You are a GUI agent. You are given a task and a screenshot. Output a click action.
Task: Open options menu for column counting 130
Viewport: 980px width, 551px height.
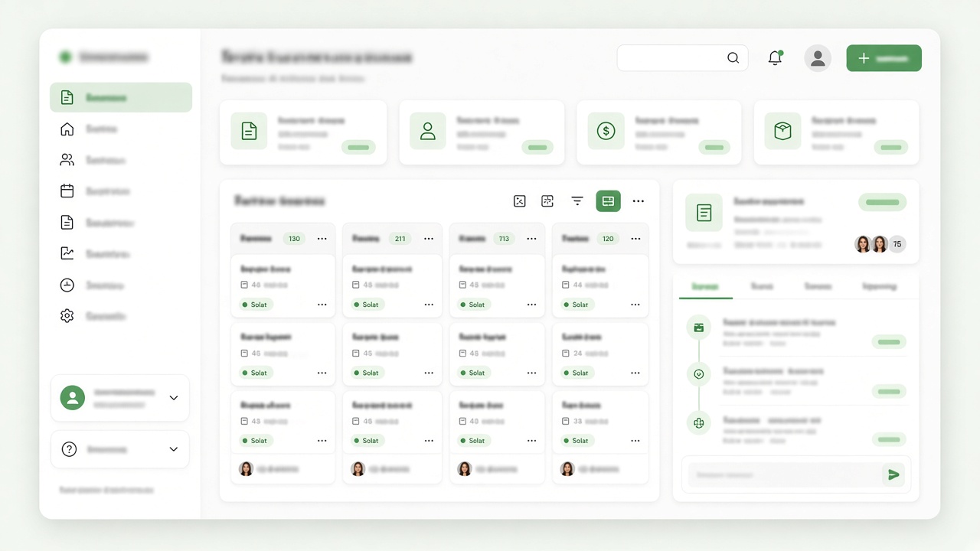click(x=322, y=239)
